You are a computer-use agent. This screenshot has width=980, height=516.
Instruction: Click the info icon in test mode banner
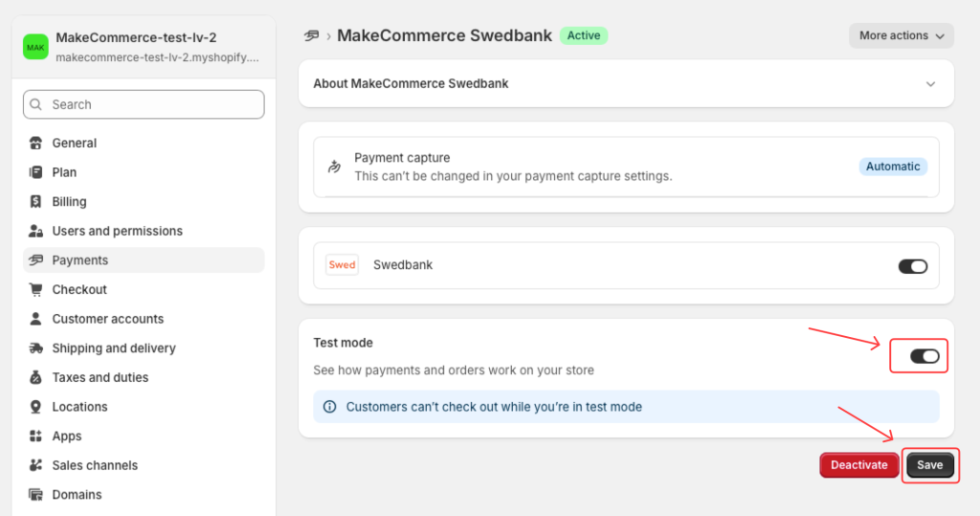click(x=329, y=407)
